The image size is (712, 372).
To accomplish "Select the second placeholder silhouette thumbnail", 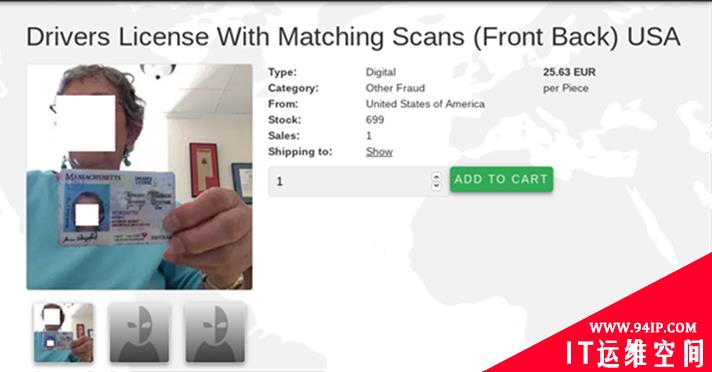I will [139, 332].
